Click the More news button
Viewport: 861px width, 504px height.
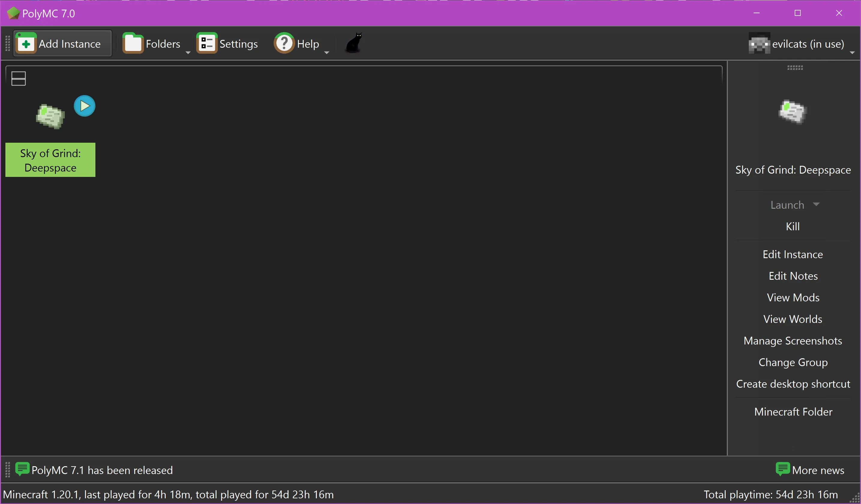[810, 470]
